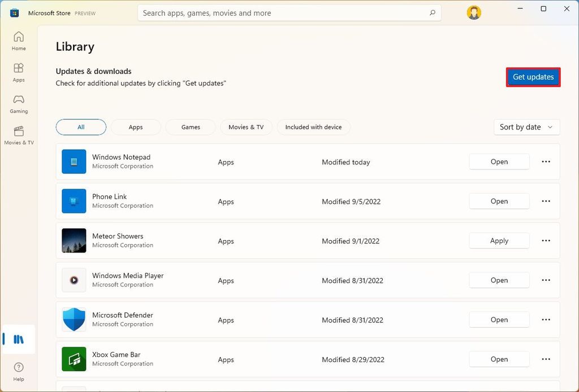The image size is (579, 392).
Task: Open the Apps section from the sidebar
Action: [19, 72]
